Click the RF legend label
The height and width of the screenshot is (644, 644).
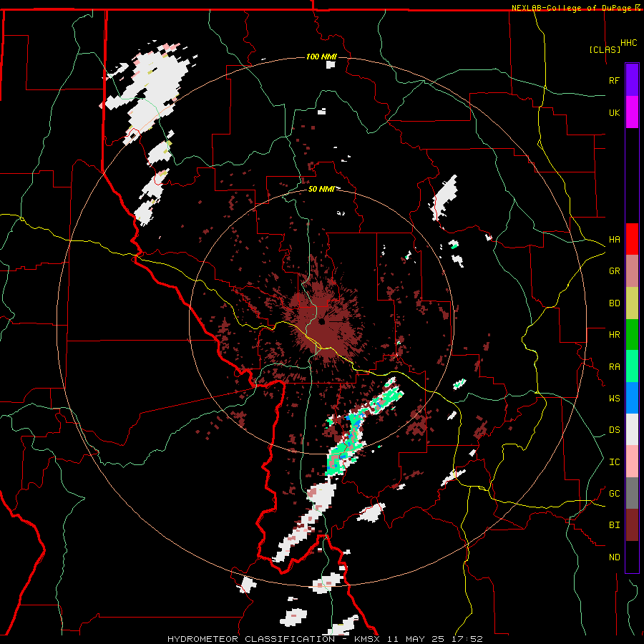pyautogui.click(x=614, y=80)
